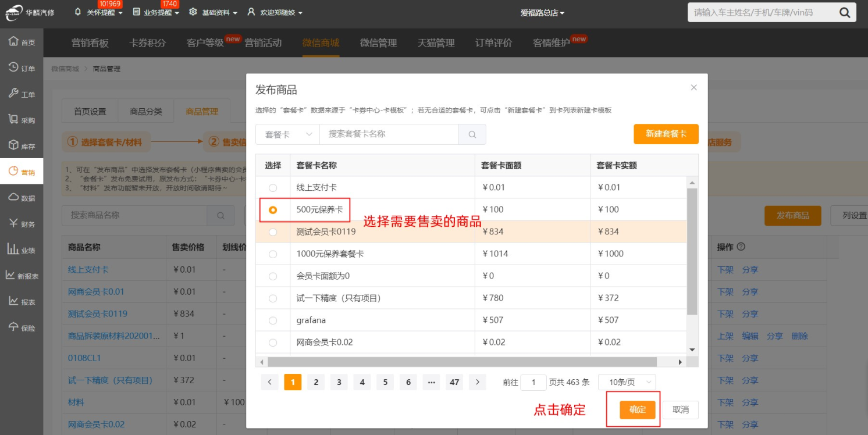Open 订单 orders in sidebar
This screenshot has width=868, height=435.
click(x=22, y=68)
